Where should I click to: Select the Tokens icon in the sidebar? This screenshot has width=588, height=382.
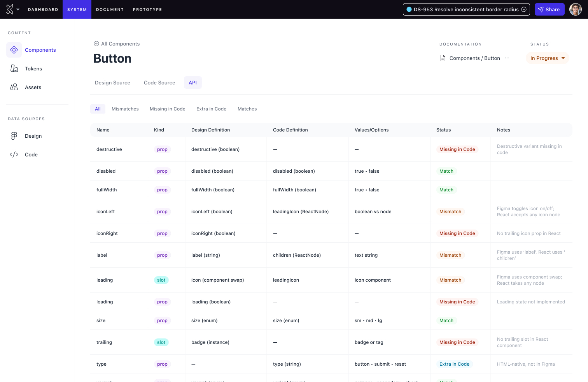tap(14, 68)
